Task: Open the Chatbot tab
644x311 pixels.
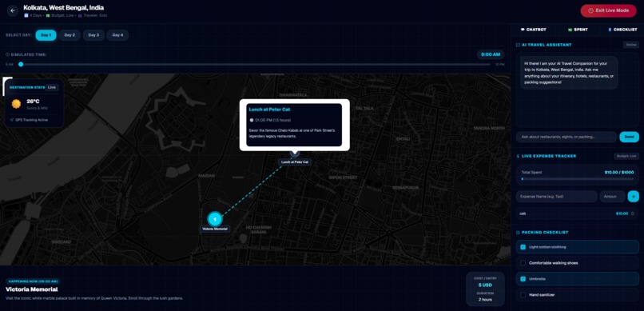Action: click(x=534, y=30)
